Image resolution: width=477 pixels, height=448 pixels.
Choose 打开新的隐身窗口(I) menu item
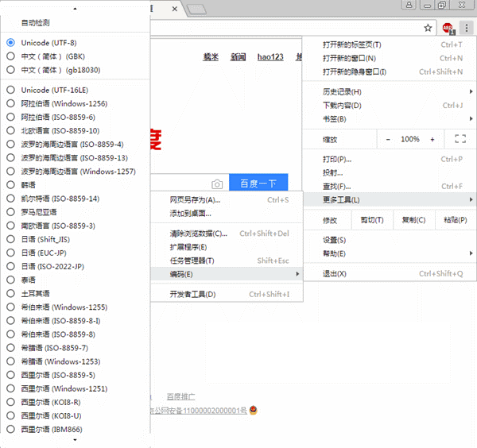coord(390,72)
